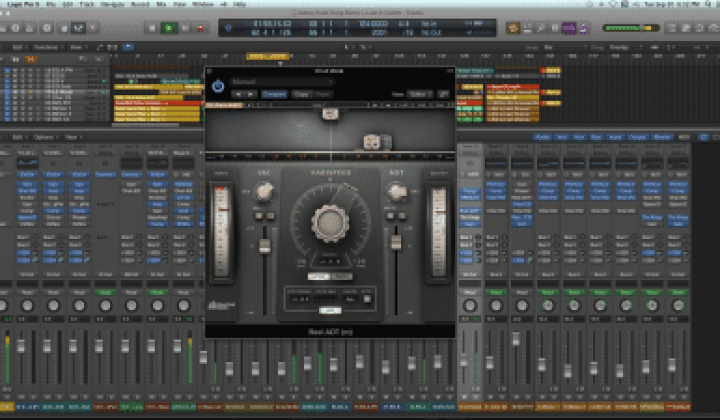Select the previous preset arrow button
720x420 pixels.
coord(237,94)
